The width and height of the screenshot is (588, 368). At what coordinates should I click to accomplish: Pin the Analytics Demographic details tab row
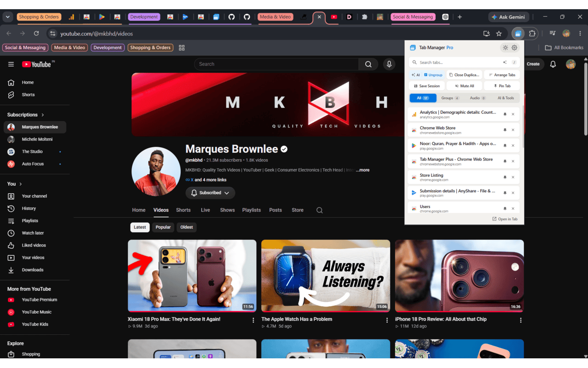tap(505, 114)
